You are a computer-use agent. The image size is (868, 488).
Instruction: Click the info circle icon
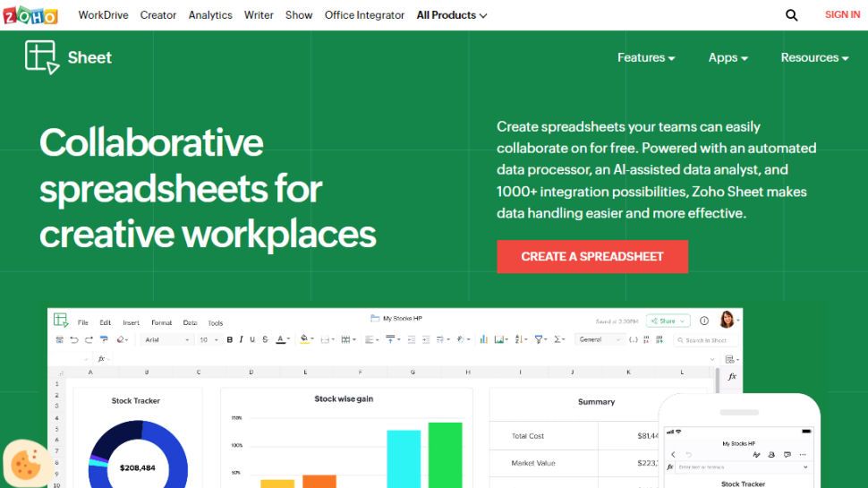tap(704, 321)
